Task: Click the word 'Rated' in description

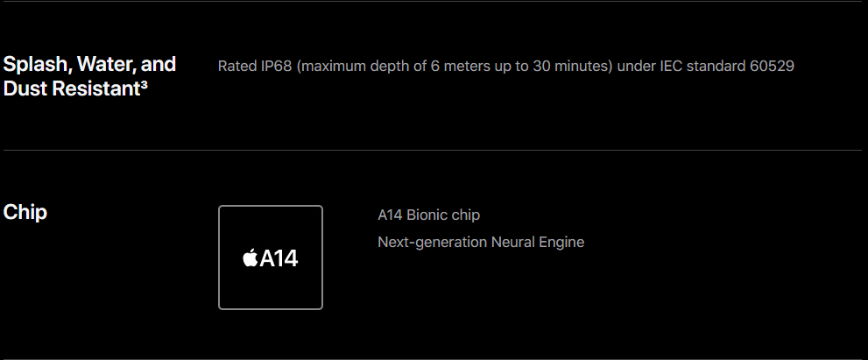Action: pos(237,67)
